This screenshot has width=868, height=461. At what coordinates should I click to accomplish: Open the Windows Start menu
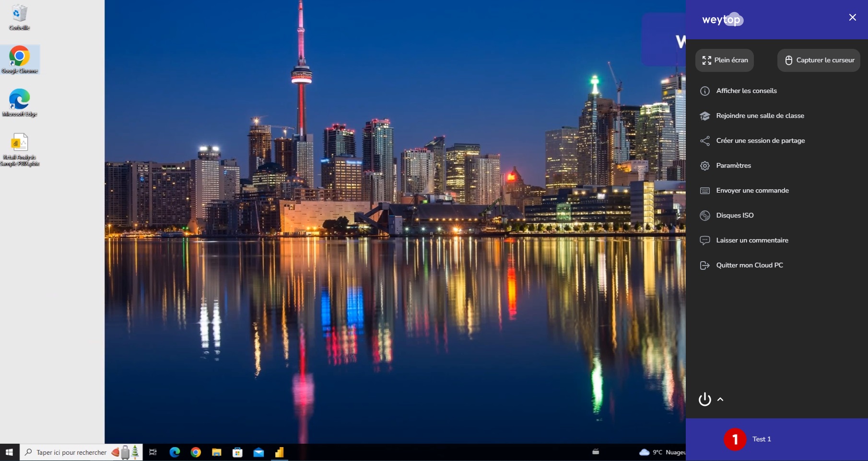pyautogui.click(x=9, y=452)
